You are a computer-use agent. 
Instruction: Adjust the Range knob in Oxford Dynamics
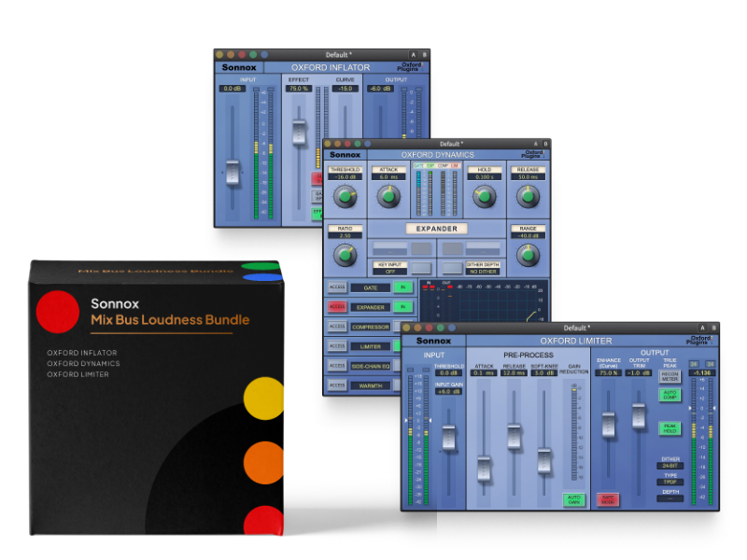coord(528,255)
